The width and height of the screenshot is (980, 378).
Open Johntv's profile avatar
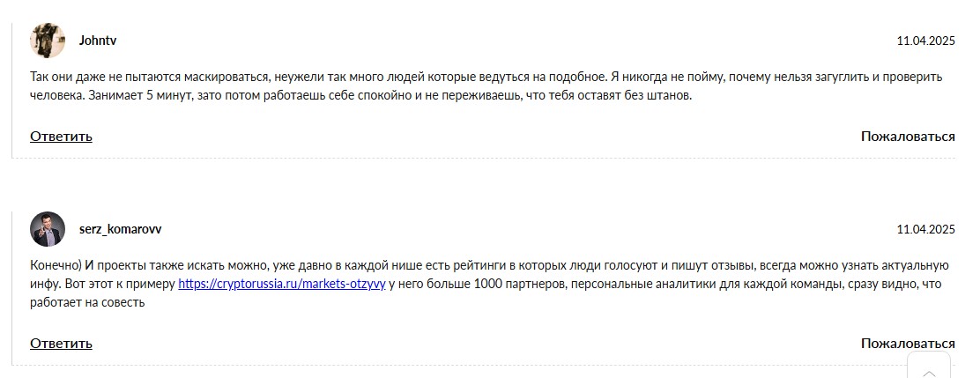tap(48, 41)
